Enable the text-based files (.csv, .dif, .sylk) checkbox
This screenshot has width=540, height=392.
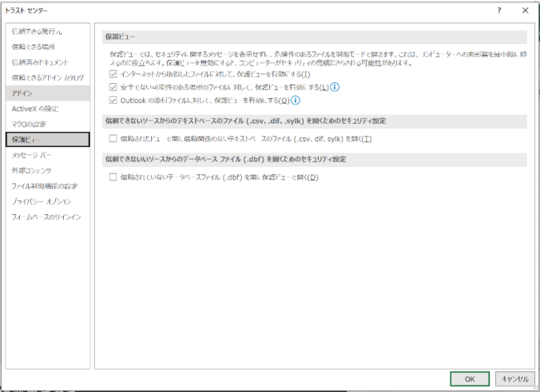tap(113, 139)
